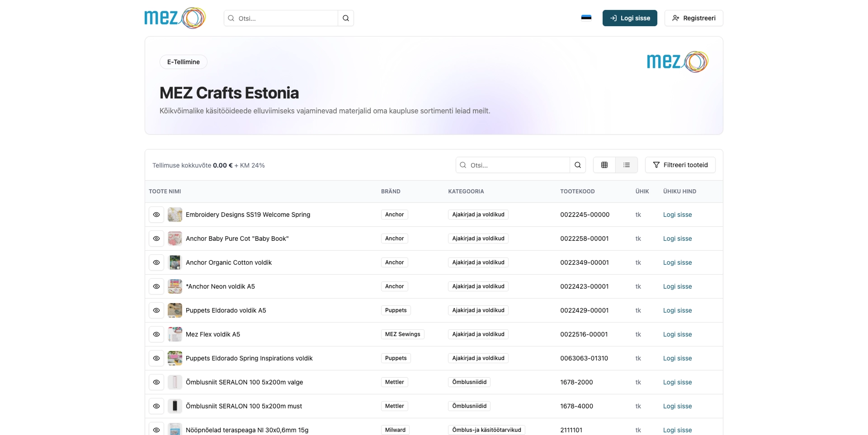Open the Estonian flag language selector
868x435 pixels.
[586, 18]
